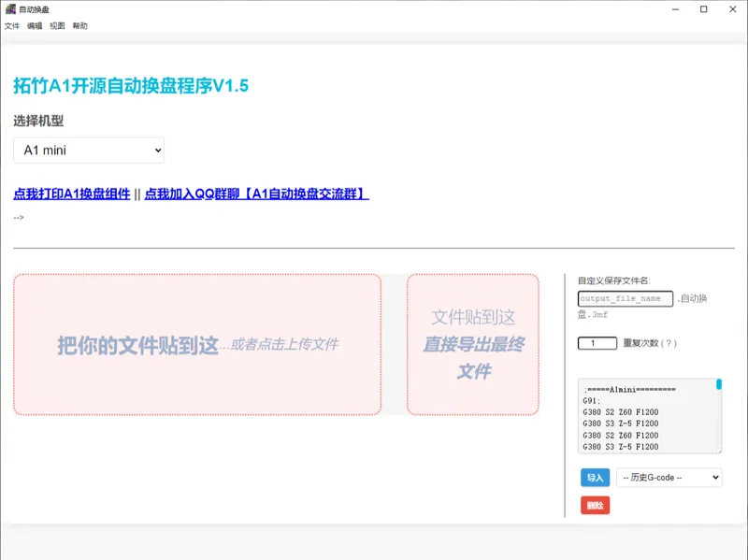Minimize the 自动换盘 window
The image size is (748, 560).
(675, 9)
